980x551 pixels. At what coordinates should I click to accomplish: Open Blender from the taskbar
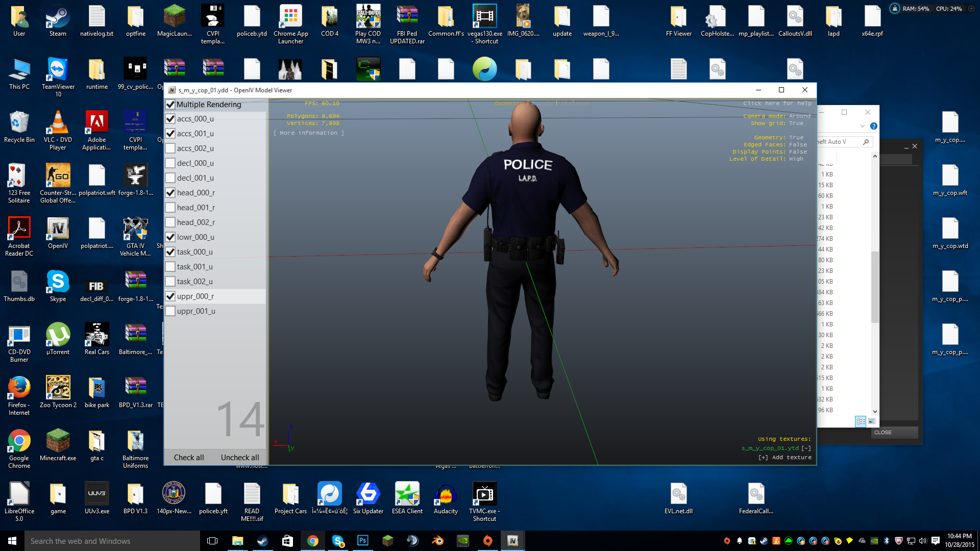[438, 541]
